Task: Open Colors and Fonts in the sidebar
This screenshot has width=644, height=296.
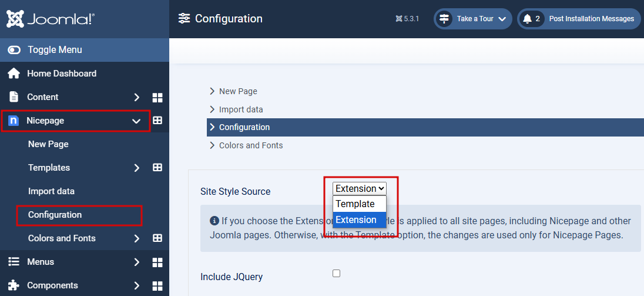Action: pyautogui.click(x=62, y=238)
